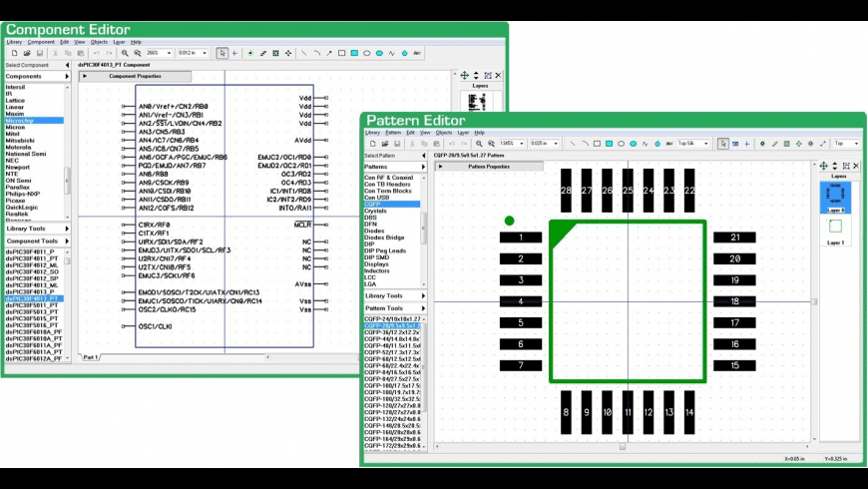Open Pattern menu in Pattern Editor
868x489 pixels.
pyautogui.click(x=393, y=133)
